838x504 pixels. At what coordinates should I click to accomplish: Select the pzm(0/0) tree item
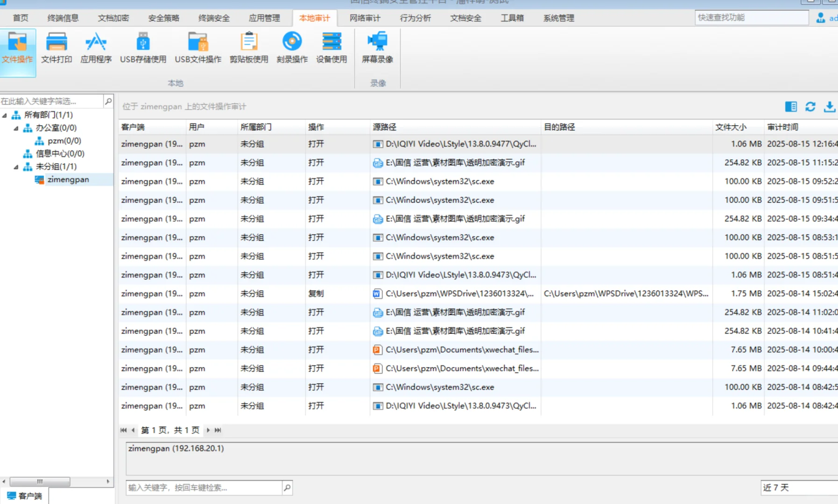coord(64,141)
